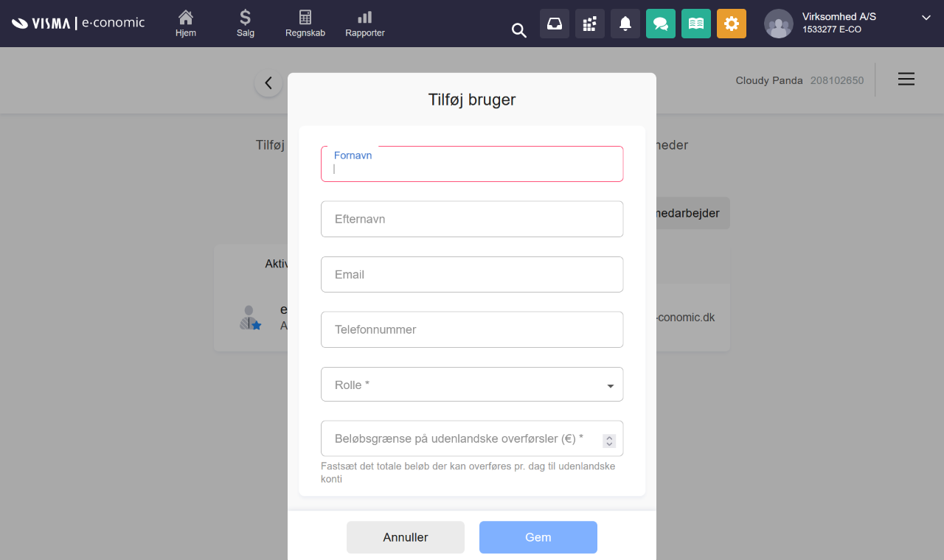This screenshot has width=944, height=560.
Task: Click the amount limit stepper arrows
Action: pos(609,441)
